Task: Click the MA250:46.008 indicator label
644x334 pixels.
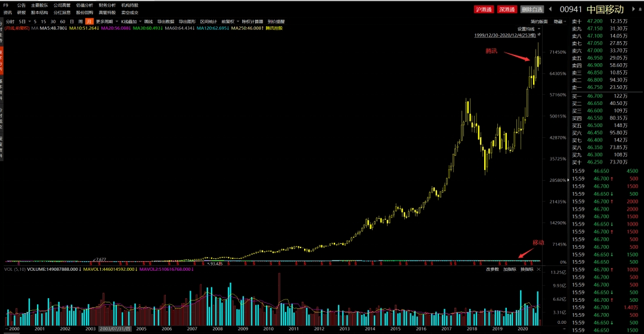Action: [x=247, y=29]
